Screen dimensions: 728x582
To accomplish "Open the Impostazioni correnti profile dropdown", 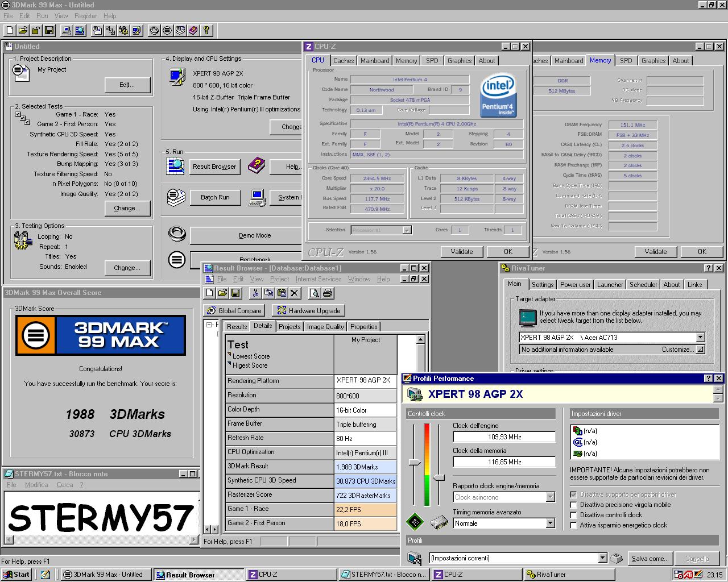I will pyautogui.click(x=602, y=558).
